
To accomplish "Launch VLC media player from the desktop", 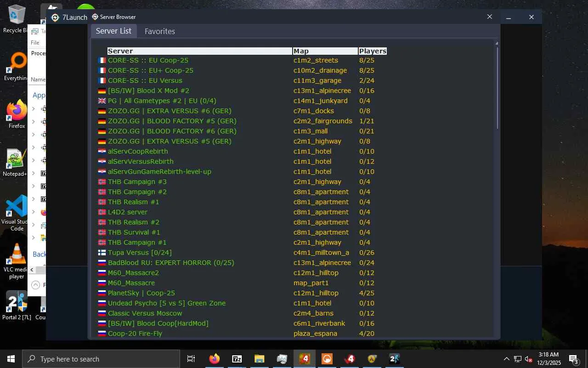I will 17,261.
